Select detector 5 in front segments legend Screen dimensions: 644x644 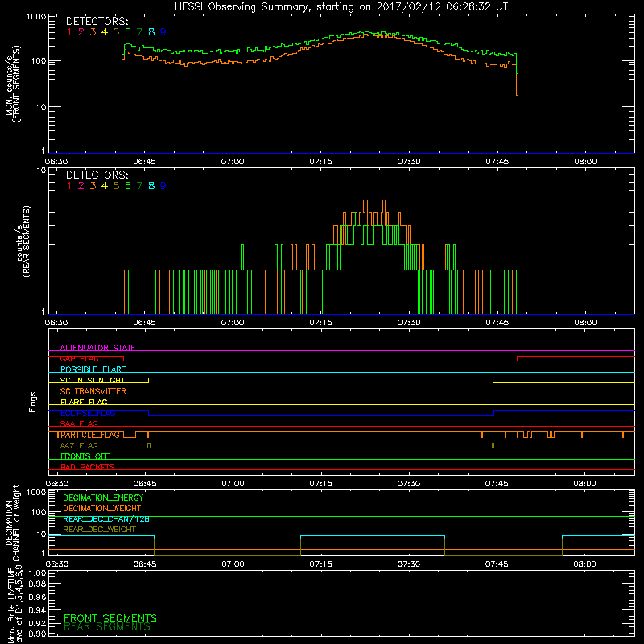[x=116, y=32]
